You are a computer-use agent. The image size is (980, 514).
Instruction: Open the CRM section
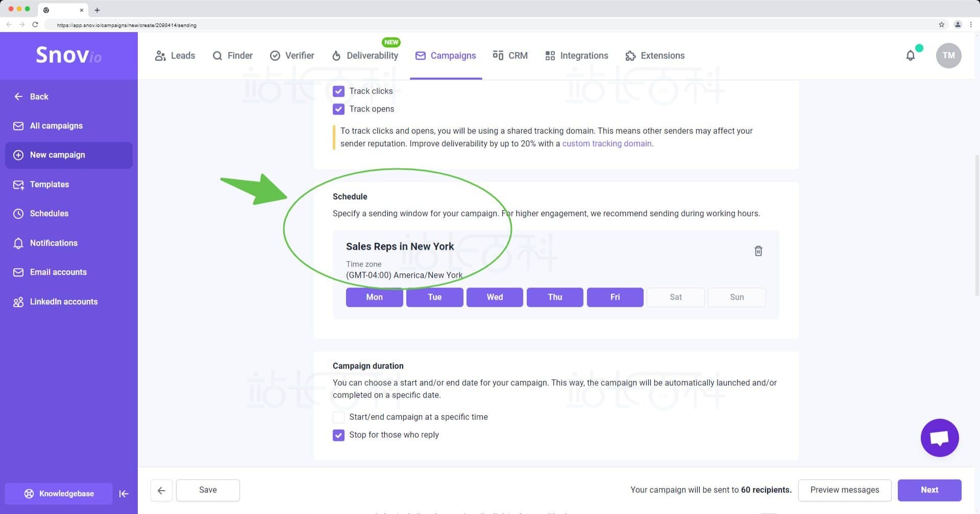coord(510,56)
